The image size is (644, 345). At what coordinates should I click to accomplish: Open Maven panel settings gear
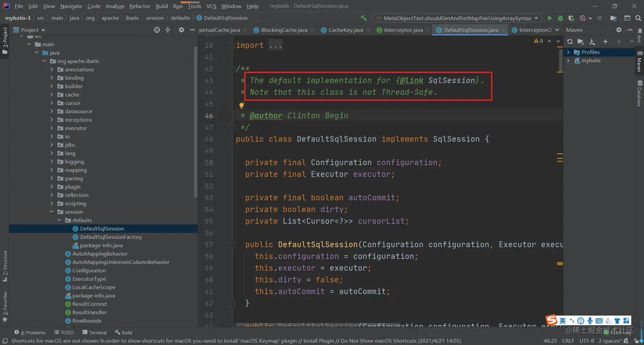pos(619,30)
